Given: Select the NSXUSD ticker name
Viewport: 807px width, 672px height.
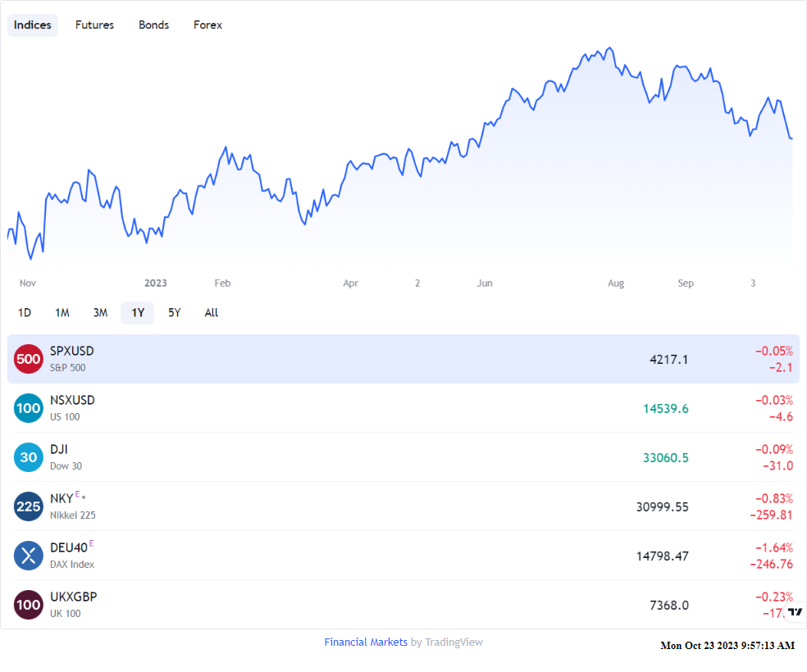Looking at the screenshot, I should click(x=72, y=400).
